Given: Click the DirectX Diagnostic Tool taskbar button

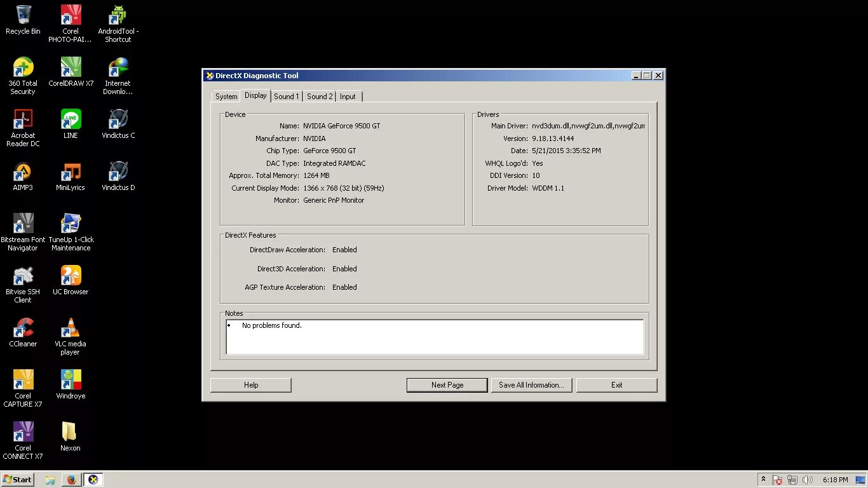Looking at the screenshot, I should click(93, 480).
